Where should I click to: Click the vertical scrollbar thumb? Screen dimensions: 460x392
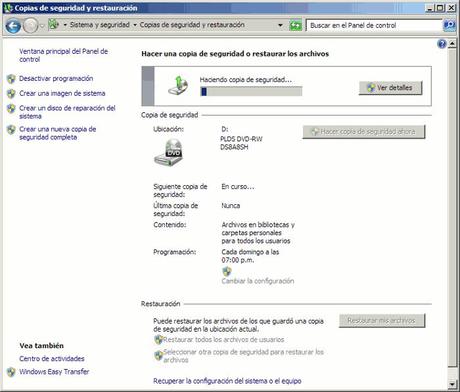click(x=452, y=207)
